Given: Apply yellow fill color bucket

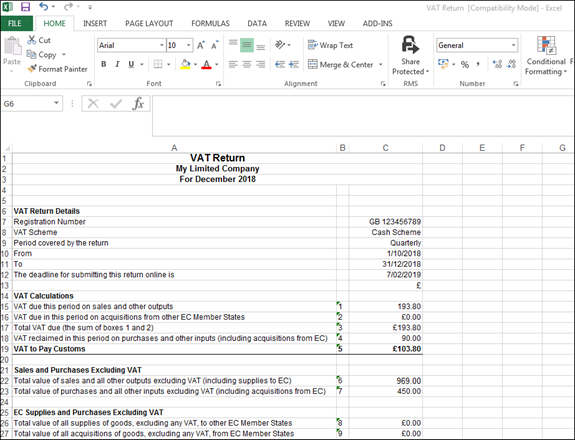Looking at the screenshot, I should [x=186, y=65].
